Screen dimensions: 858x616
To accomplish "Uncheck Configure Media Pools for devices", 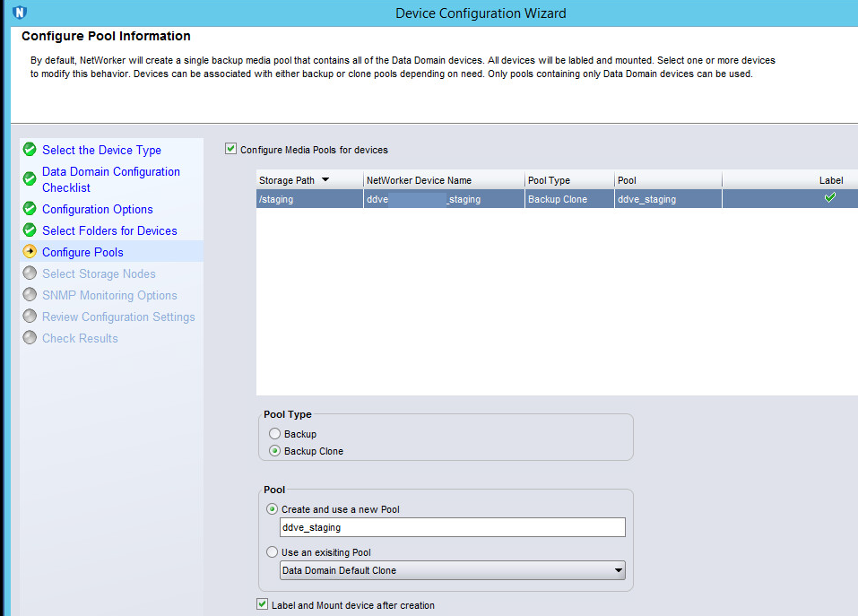I will click(x=231, y=149).
